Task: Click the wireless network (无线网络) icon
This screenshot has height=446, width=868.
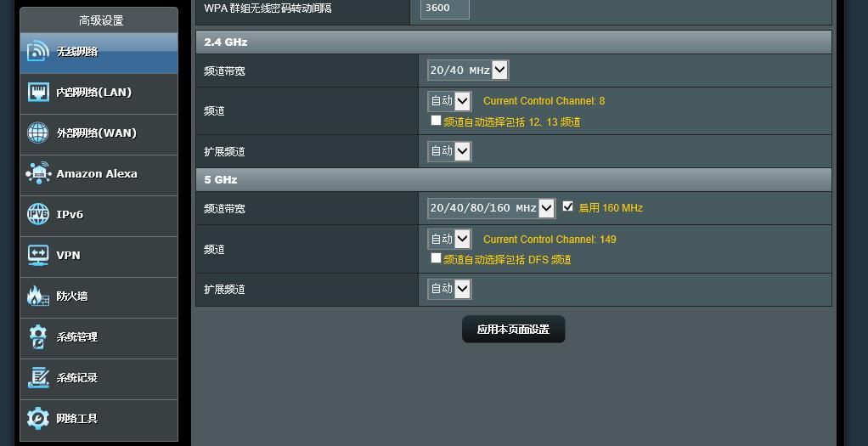Action: [x=37, y=51]
